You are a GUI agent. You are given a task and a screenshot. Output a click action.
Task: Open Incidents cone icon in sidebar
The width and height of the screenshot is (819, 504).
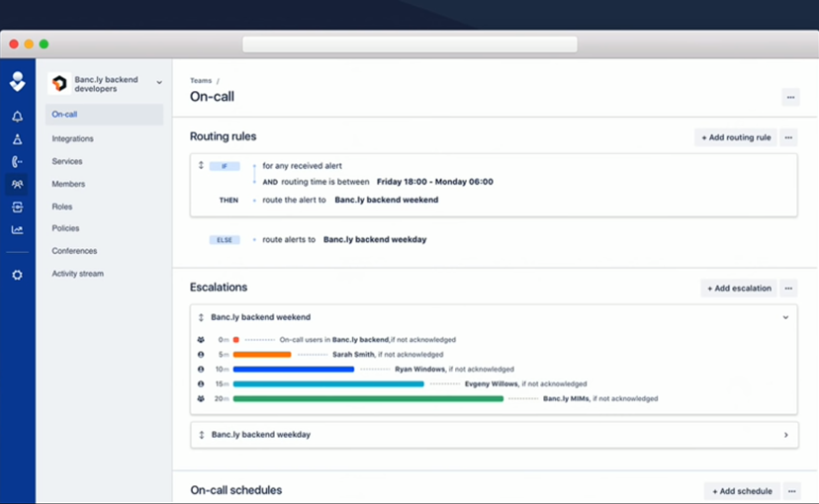(17, 139)
